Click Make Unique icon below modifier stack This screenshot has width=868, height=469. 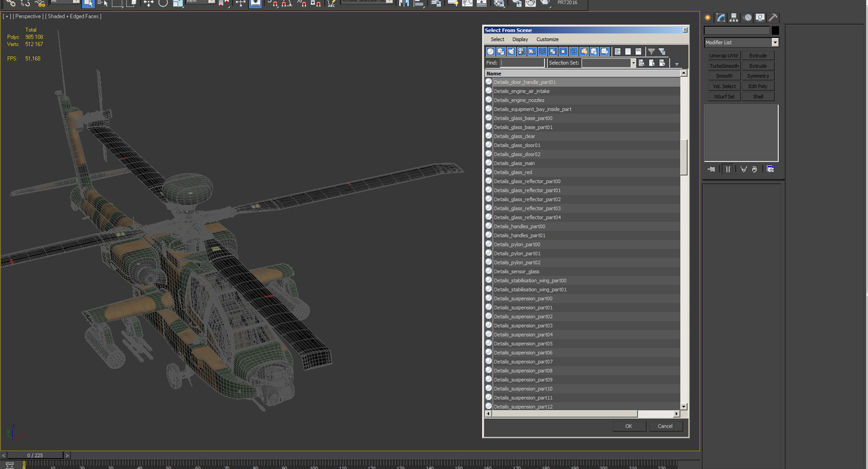[743, 169]
